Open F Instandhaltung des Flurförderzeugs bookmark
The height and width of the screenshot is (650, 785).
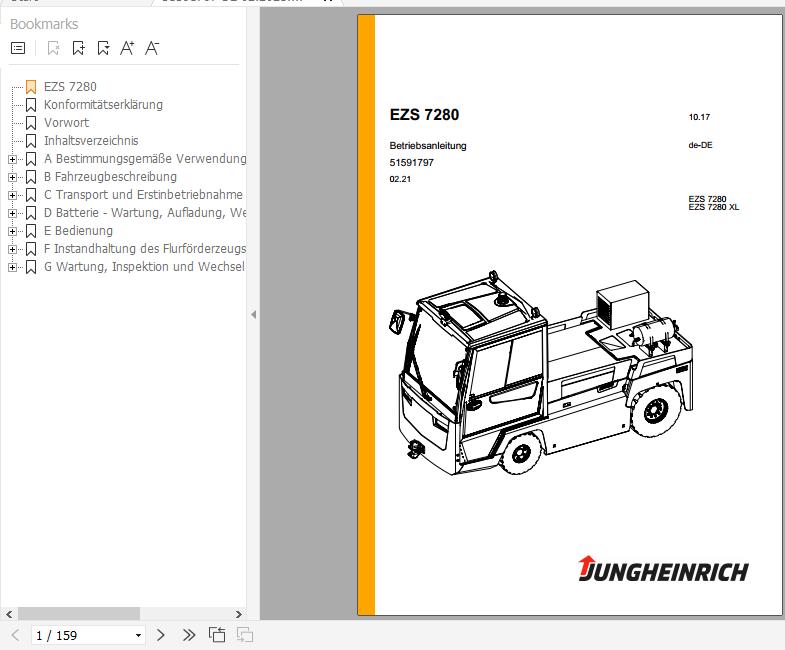tap(145, 249)
